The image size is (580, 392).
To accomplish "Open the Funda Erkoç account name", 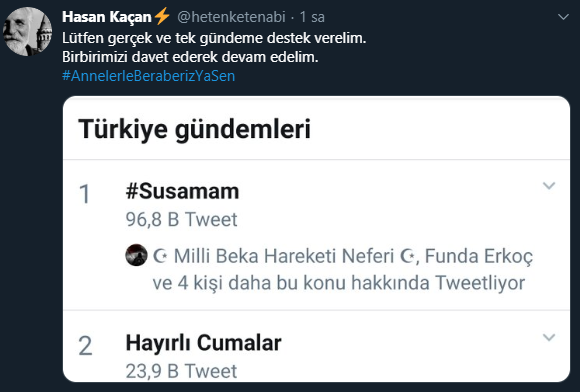I will [479, 256].
